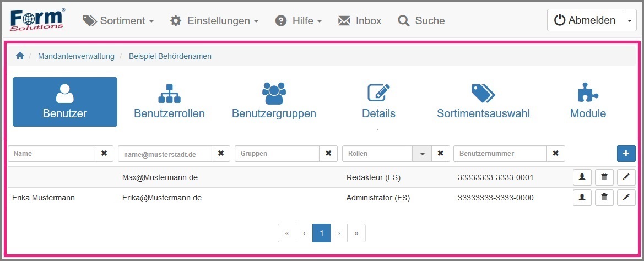The height and width of the screenshot is (261, 644).
Task: Click the Erika@Mustermann.de email cell
Action: 162,198
